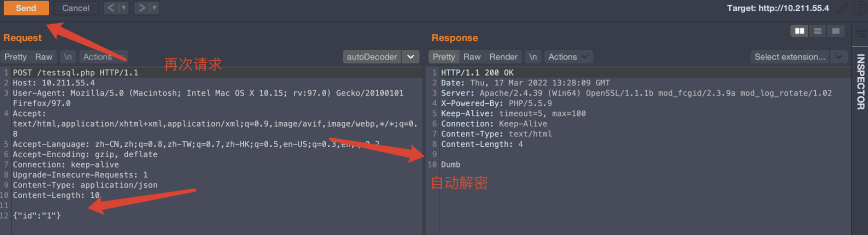The width and height of the screenshot is (868, 235).
Task: Toggle non-printable characters in the Request panel
Action: [68, 57]
